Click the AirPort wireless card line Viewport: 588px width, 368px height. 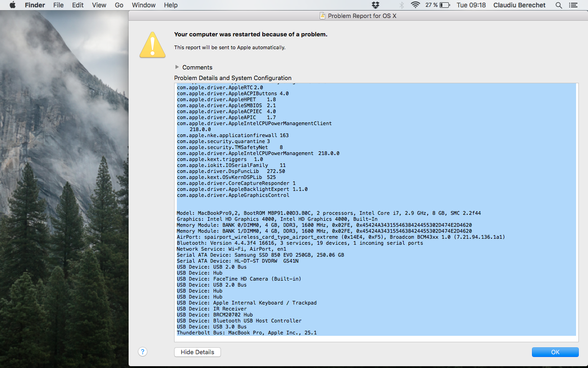341,237
